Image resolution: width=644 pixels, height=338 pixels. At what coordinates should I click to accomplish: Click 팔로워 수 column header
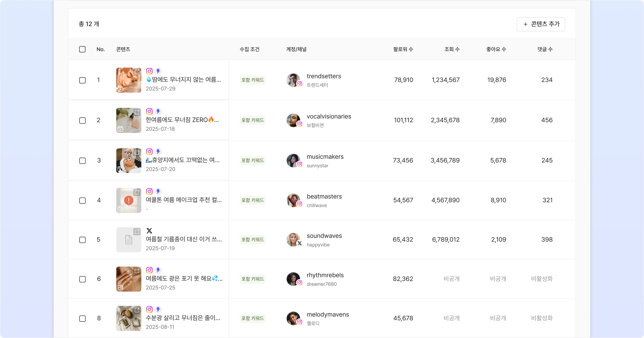pyautogui.click(x=403, y=49)
